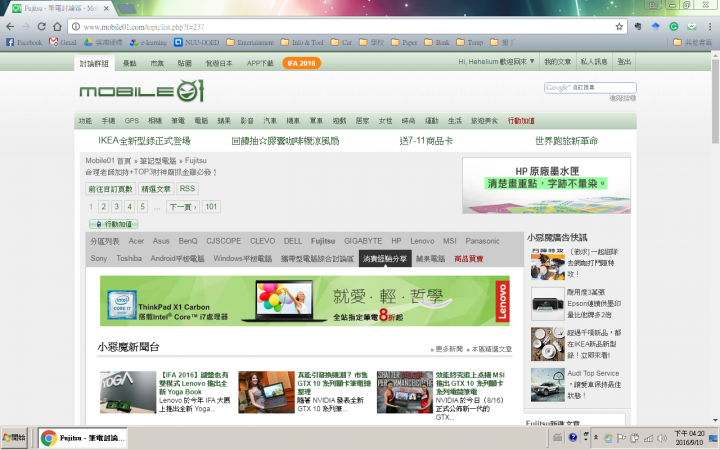The height and width of the screenshot is (450, 720).
Task: Click the HP 原廠墨水匣 advertisement
Action: [x=546, y=186]
